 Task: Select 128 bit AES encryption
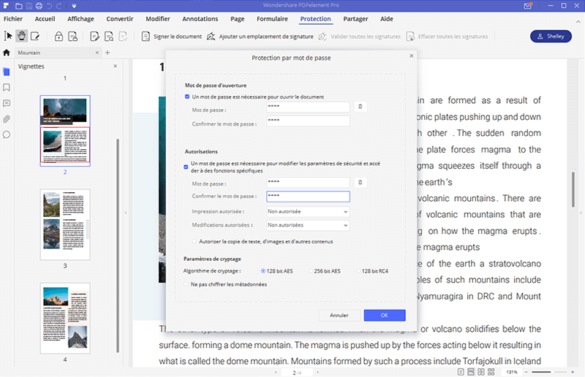coord(263,271)
